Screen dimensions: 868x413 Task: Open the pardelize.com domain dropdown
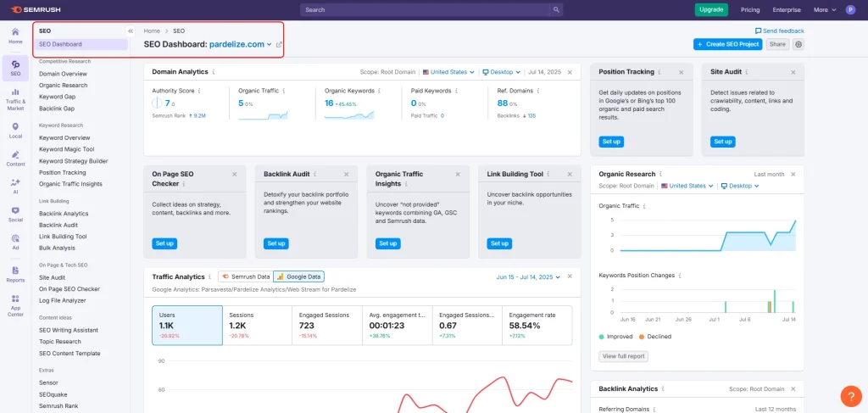[x=240, y=44]
